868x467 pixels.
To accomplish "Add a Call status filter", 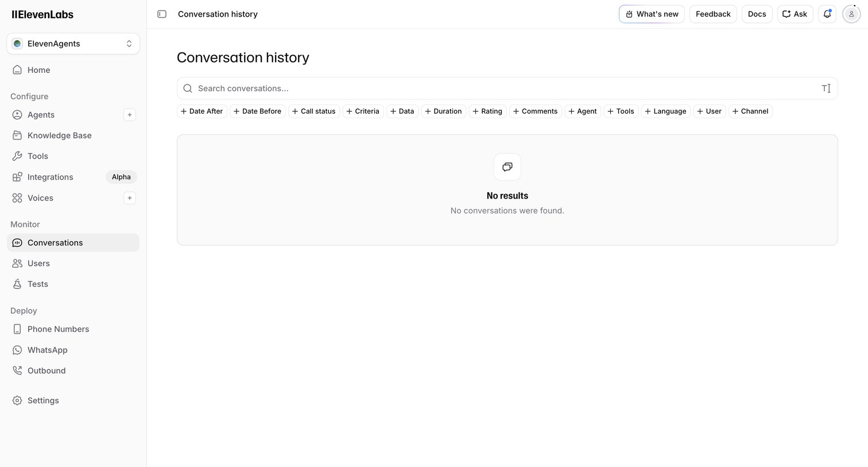I will coord(314,111).
